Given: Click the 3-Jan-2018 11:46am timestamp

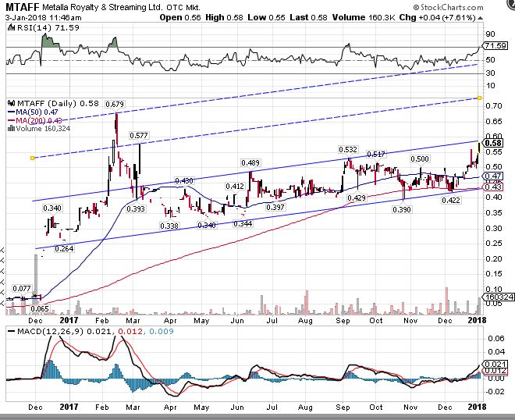Looking at the screenshot, I should (43, 17).
